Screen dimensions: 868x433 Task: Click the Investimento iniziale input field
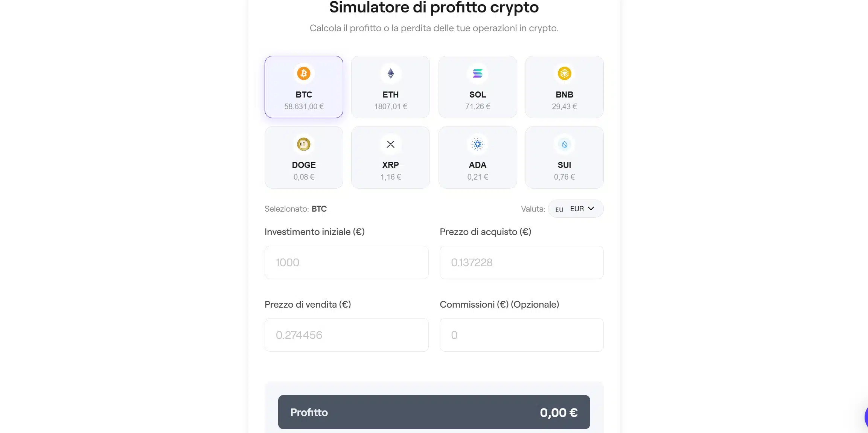[x=346, y=262]
